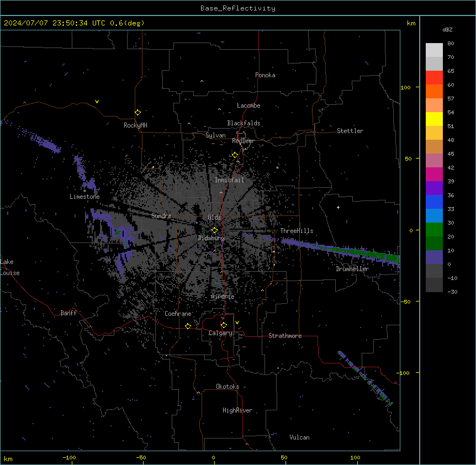The image size is (476, 465).
Task: Click the red 65 dBZ legend color
Action: point(434,77)
